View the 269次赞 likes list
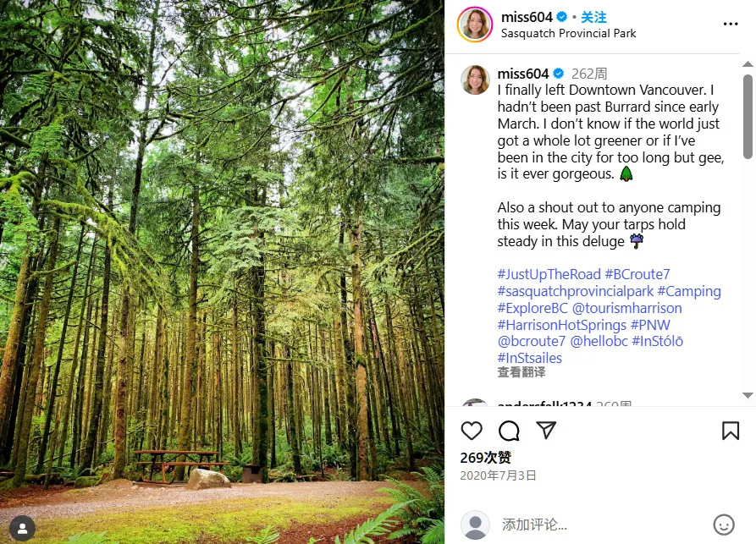 [486, 458]
